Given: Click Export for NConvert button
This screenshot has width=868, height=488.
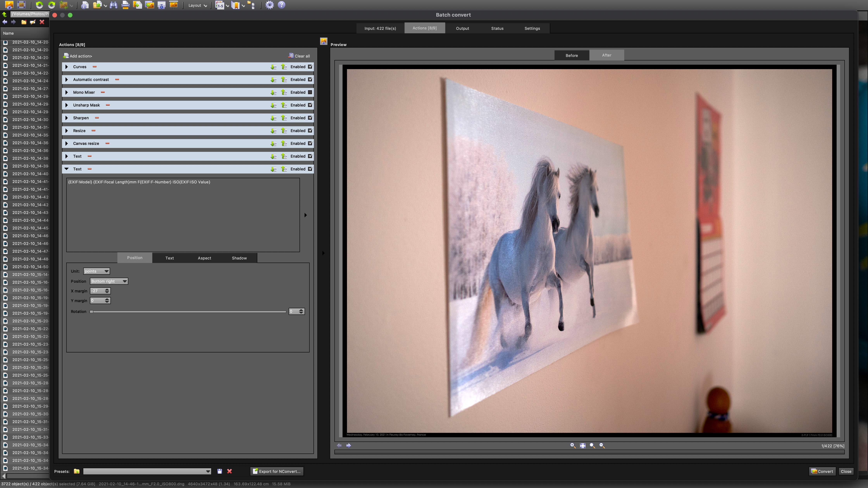Looking at the screenshot, I should (277, 471).
